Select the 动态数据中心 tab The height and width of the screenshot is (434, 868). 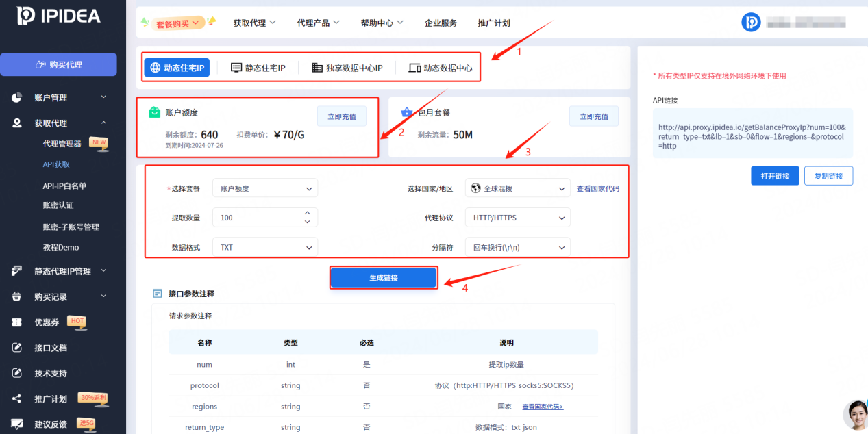[440, 68]
